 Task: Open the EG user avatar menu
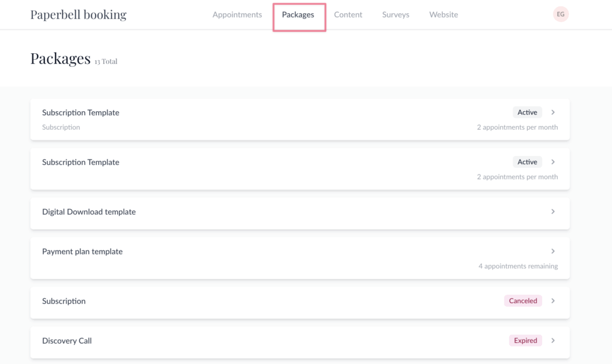560,14
